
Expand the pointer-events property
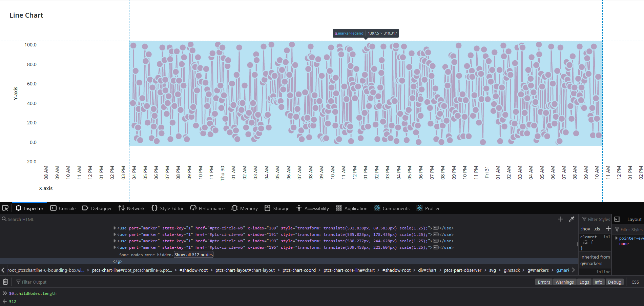coord(617,238)
